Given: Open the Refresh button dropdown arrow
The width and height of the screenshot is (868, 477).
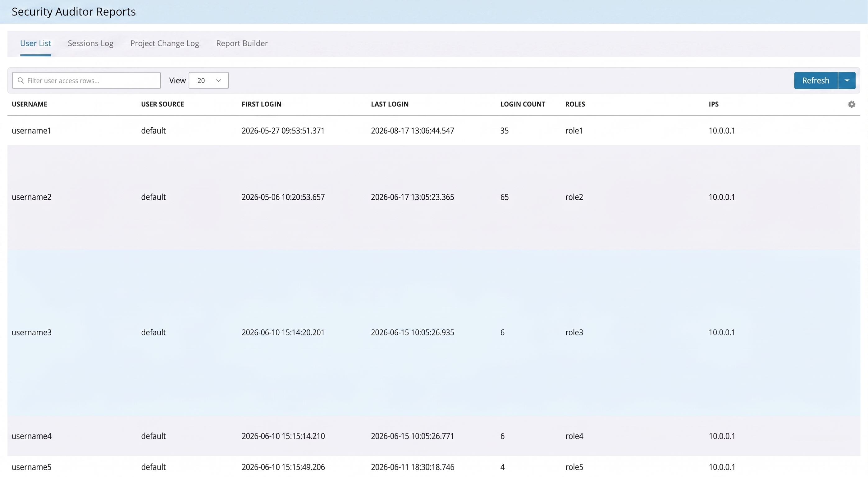Looking at the screenshot, I should coord(847,80).
